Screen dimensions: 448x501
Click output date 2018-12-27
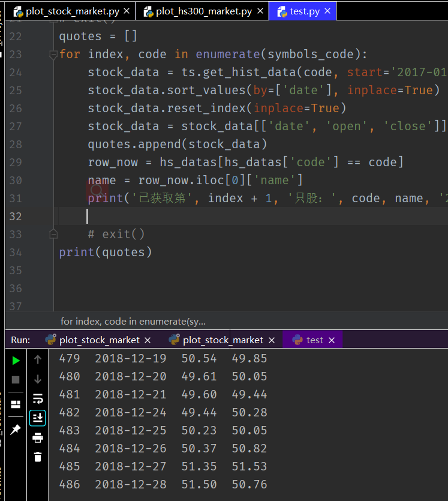131,466
